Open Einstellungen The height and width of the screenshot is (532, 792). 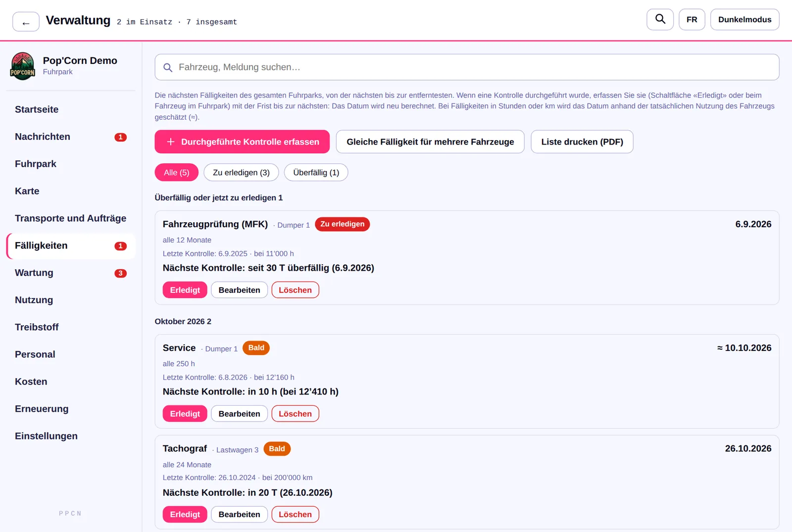pyautogui.click(x=71, y=436)
